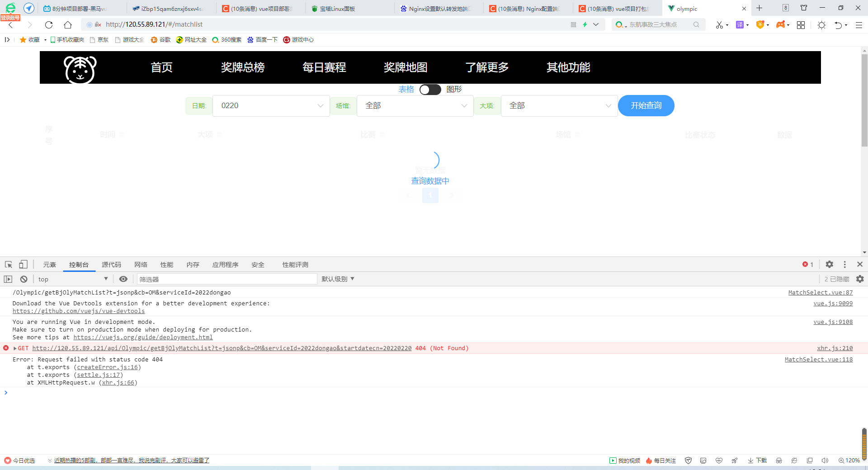Image resolution: width=868 pixels, height=470 pixels.
Task: Click the tiger mascot logo
Action: tap(80, 69)
